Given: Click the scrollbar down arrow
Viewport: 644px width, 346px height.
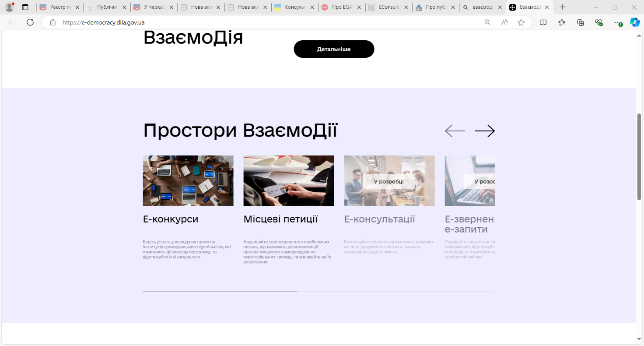Looking at the screenshot, I should click(639, 339).
